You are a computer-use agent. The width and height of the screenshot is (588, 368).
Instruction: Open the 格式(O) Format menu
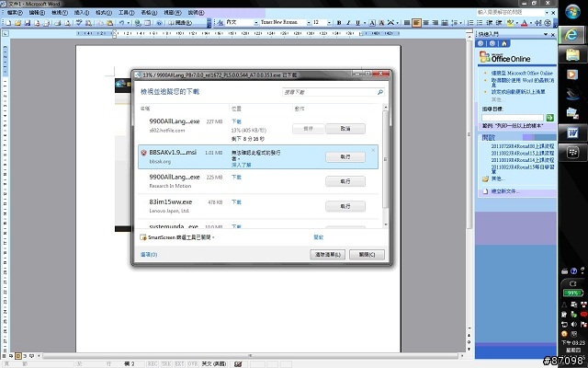(x=104, y=12)
